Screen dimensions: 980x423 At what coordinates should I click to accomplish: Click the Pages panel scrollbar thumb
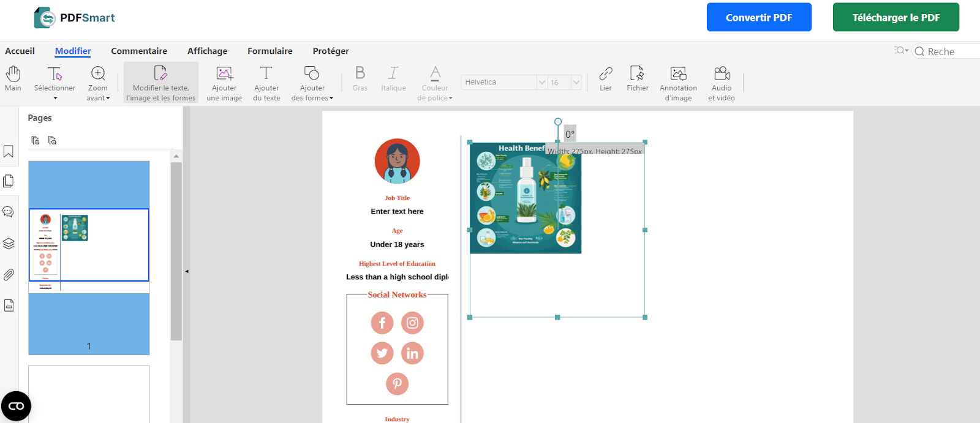click(x=176, y=251)
